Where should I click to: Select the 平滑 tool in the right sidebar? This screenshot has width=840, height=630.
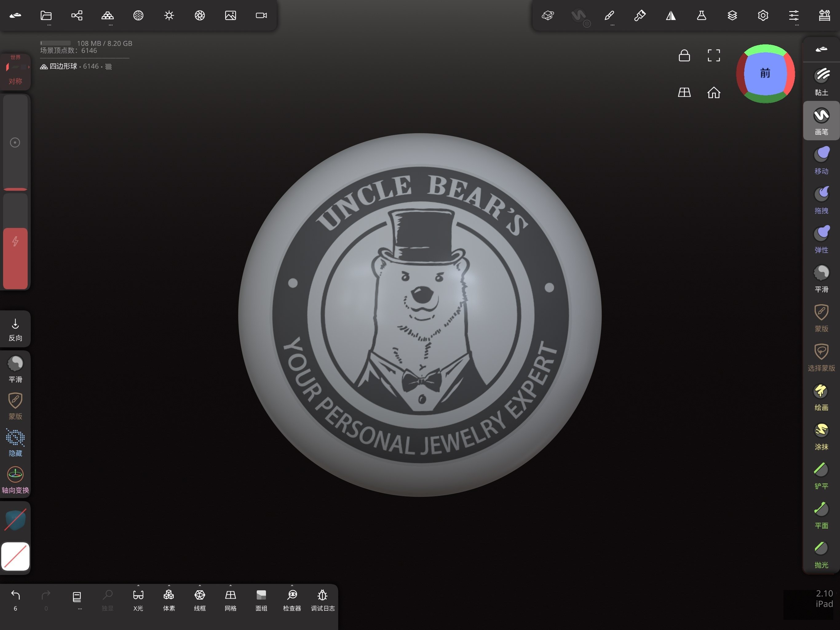(821, 278)
